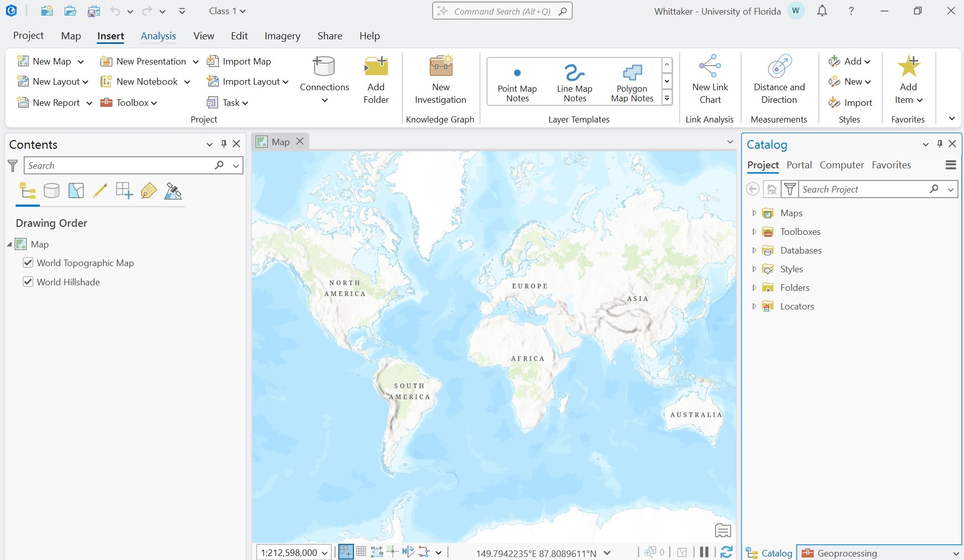Refresh the map view
The image size is (964, 560).
(x=726, y=552)
